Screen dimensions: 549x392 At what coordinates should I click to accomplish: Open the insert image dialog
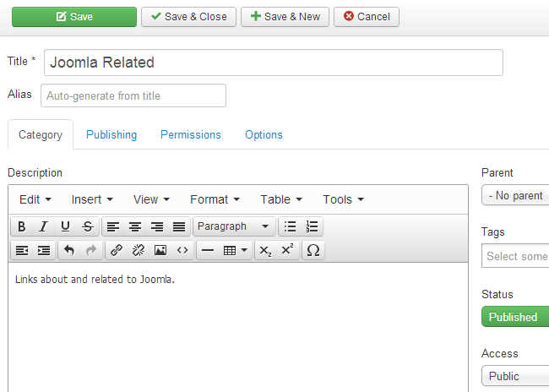tap(160, 250)
